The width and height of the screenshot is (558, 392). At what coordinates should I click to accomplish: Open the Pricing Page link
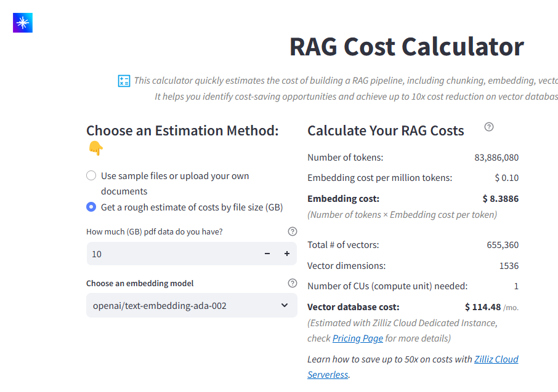coord(357,338)
